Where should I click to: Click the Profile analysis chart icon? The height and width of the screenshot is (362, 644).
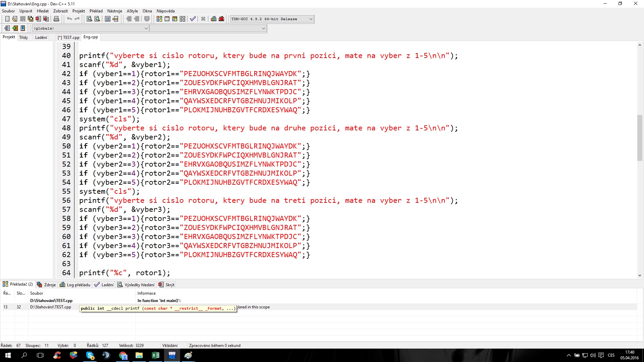tap(214, 19)
